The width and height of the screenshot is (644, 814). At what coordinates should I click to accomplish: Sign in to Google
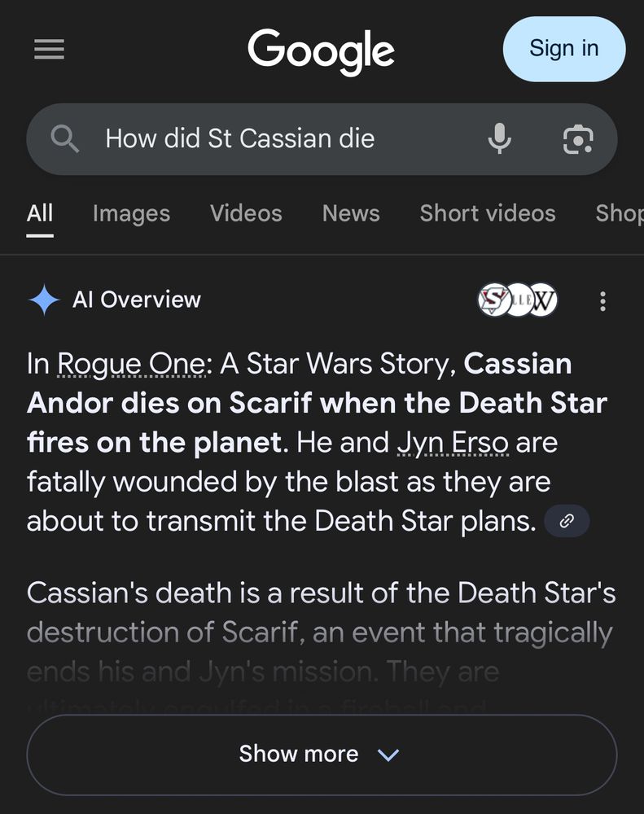pos(563,49)
